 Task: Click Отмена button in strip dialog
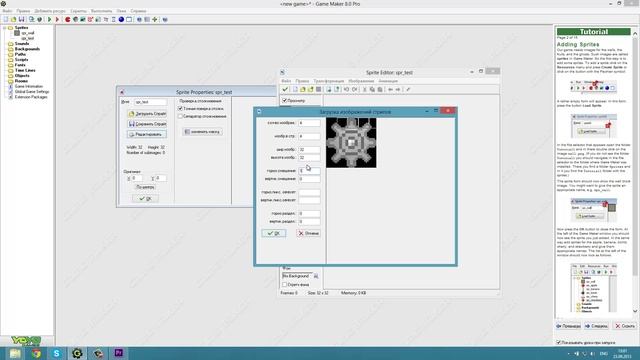coord(308,233)
